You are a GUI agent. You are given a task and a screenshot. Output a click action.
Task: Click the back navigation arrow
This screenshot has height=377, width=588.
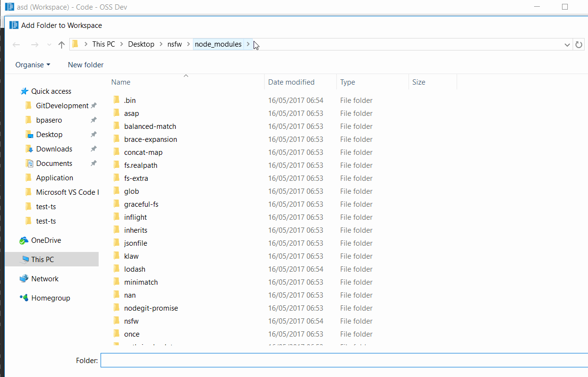click(16, 44)
